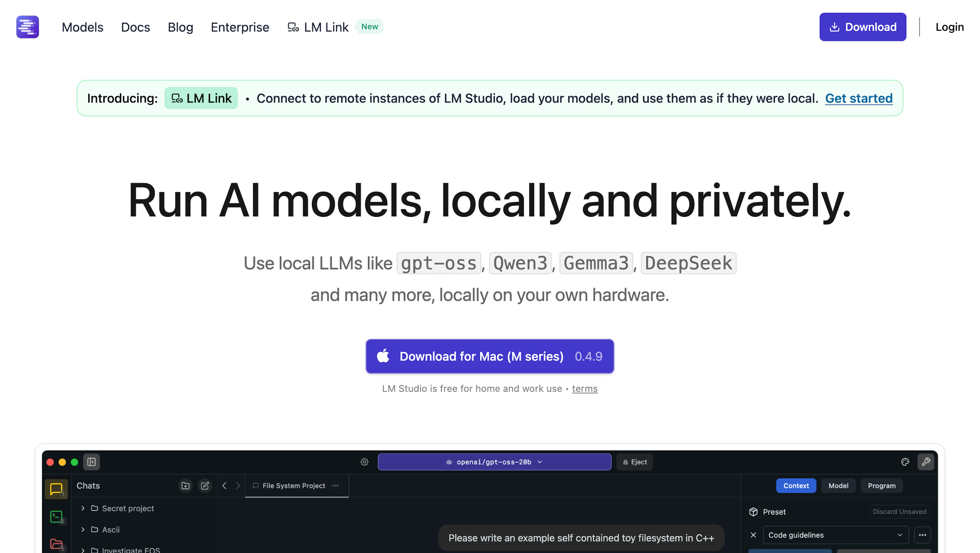Screen dimensions: 980x553
Task: Open the Get started link
Action: tap(859, 98)
